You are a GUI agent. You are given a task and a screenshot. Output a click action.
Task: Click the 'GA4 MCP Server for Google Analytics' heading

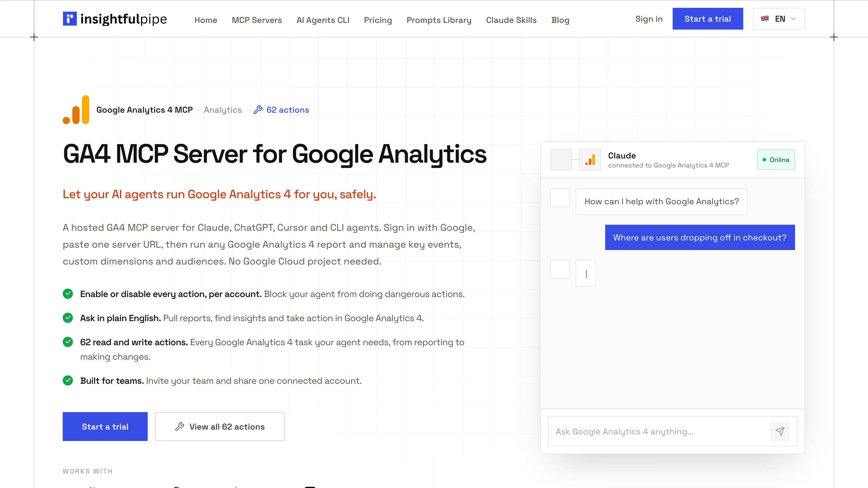275,154
